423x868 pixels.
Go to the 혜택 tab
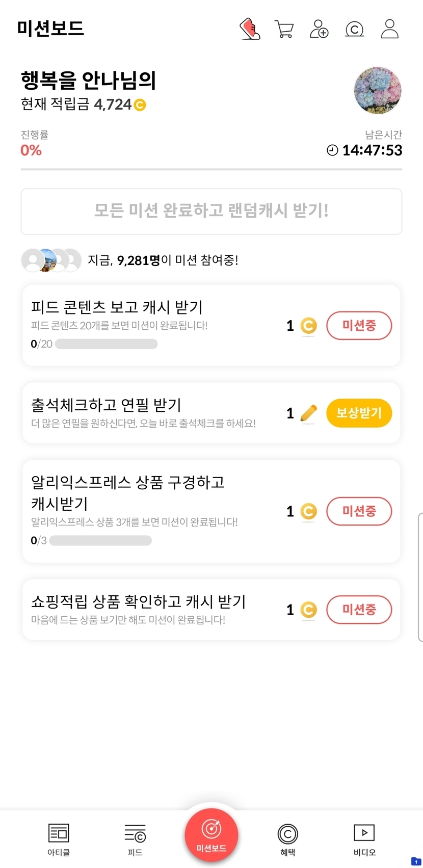coord(287,839)
